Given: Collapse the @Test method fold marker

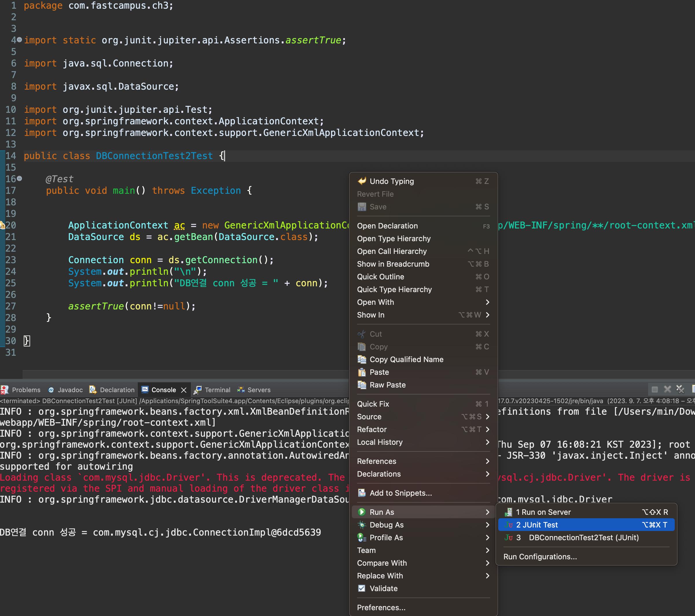Looking at the screenshot, I should [x=19, y=179].
